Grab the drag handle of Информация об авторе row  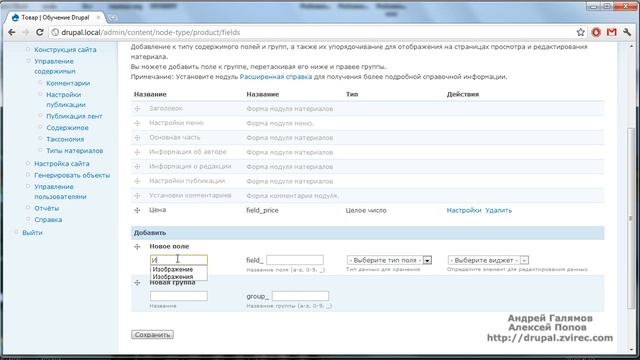(137, 152)
